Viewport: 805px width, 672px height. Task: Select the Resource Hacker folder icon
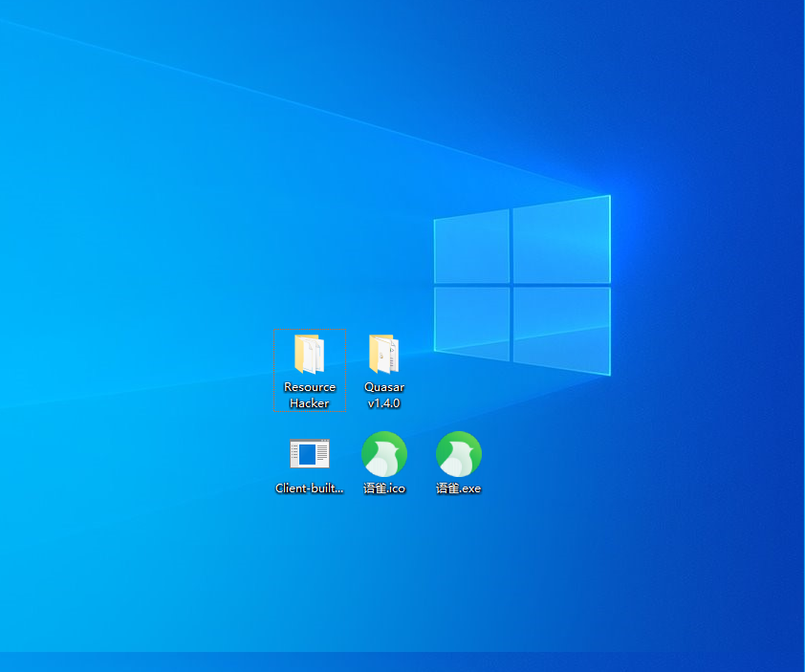pos(309,355)
